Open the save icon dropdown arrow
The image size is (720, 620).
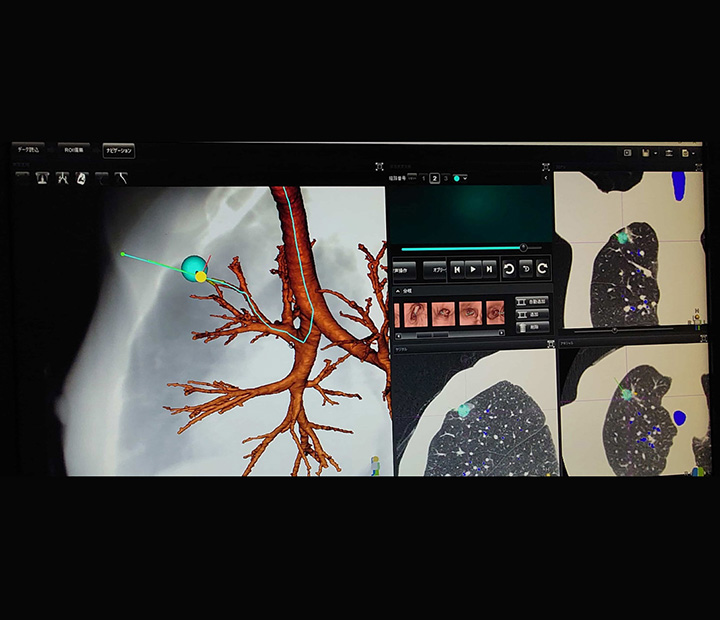point(654,153)
